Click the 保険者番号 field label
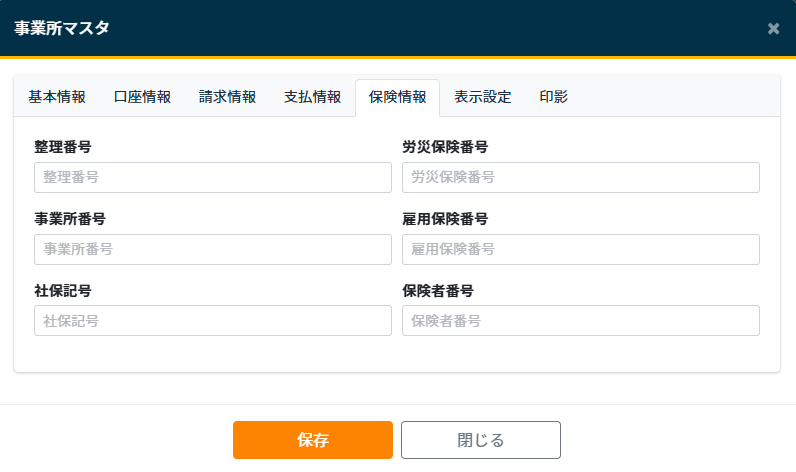796x472 pixels. coord(438,291)
